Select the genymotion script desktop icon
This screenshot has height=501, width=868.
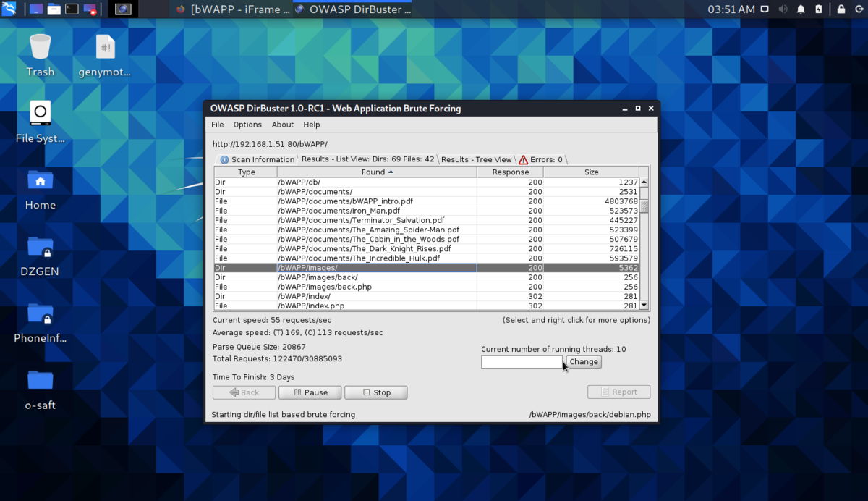105,55
